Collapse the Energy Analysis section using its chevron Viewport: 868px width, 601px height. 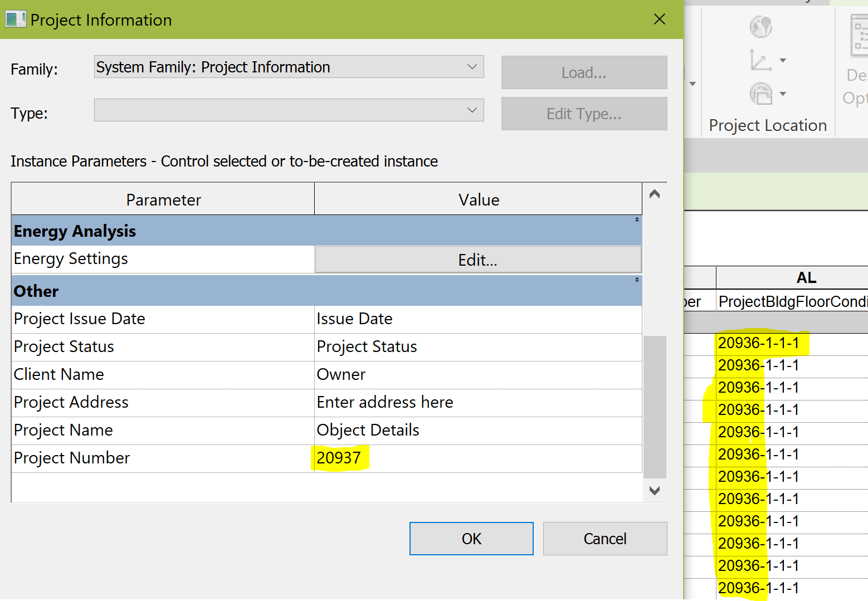[636, 219]
